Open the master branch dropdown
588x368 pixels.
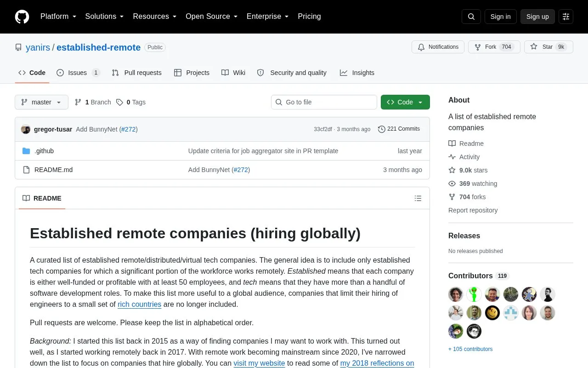[x=41, y=102]
